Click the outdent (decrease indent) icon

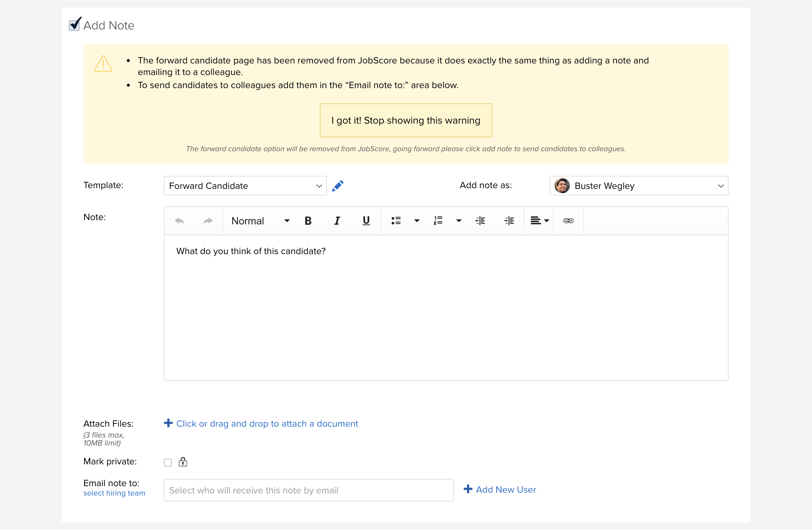[x=480, y=221]
